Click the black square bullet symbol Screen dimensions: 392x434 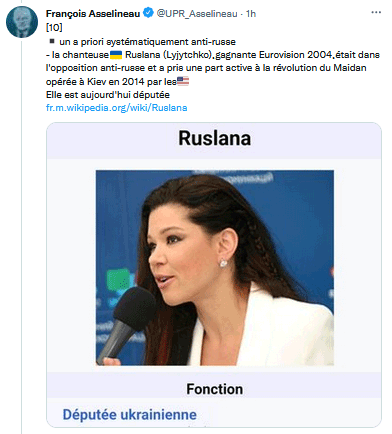52,41
